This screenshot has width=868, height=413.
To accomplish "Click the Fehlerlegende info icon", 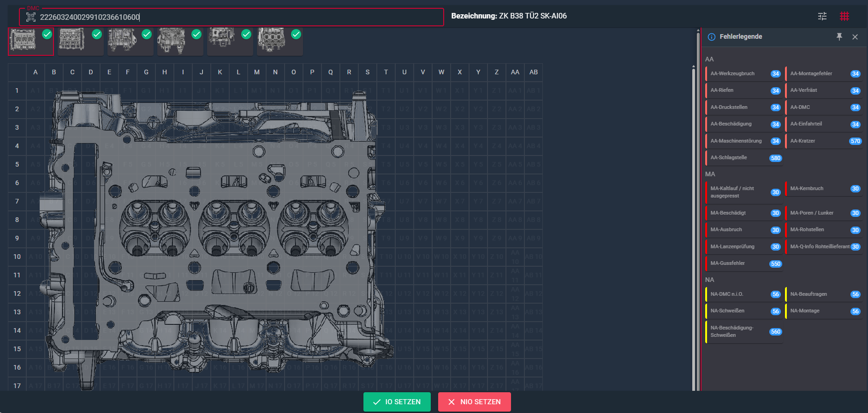I will click(x=712, y=37).
